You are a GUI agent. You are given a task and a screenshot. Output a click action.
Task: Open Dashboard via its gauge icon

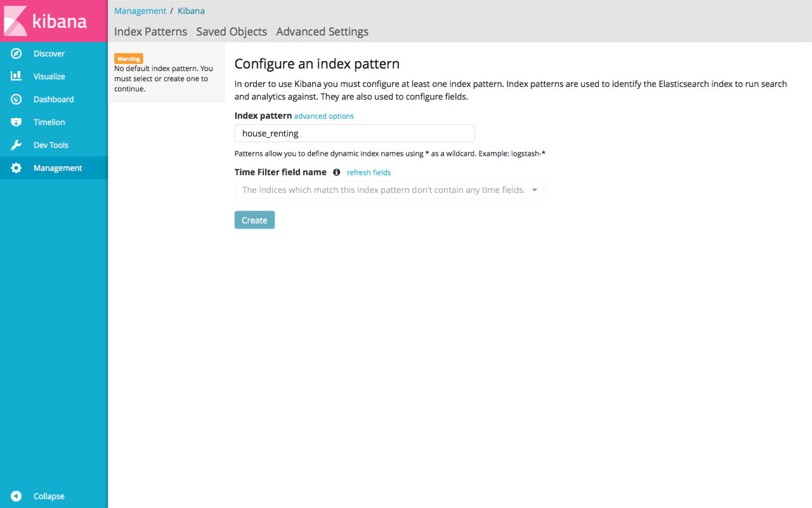16,100
